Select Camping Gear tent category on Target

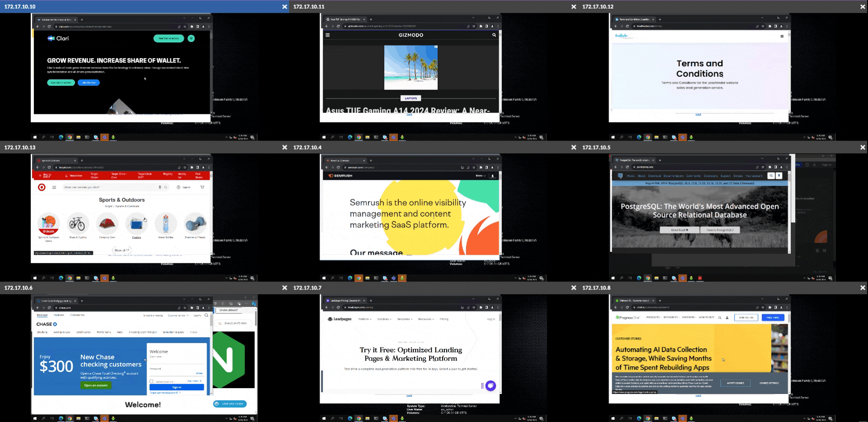coord(107,224)
